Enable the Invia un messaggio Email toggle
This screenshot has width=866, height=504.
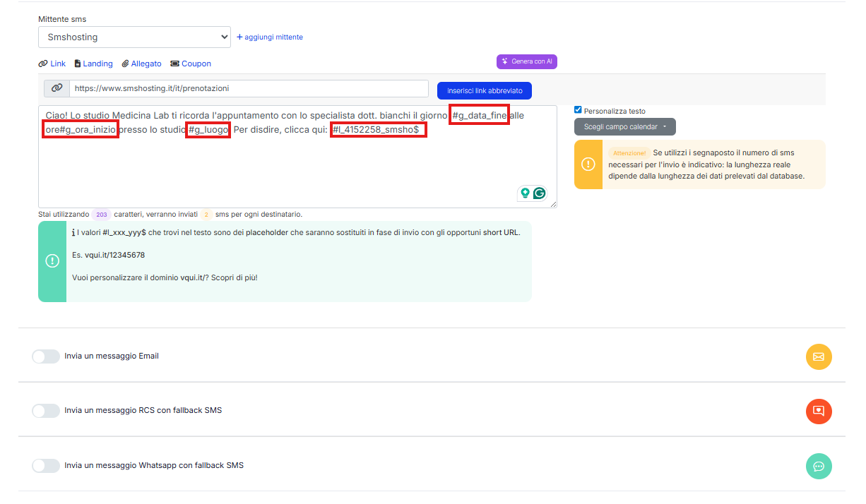coord(46,356)
